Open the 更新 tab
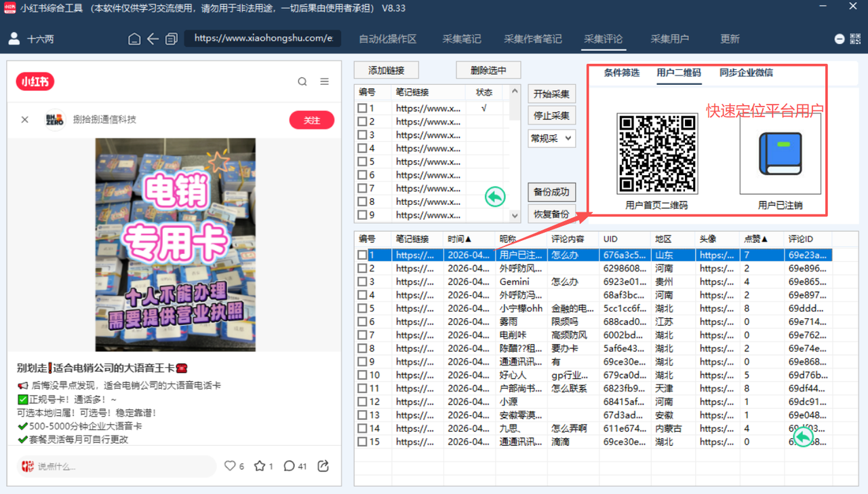 tap(730, 39)
